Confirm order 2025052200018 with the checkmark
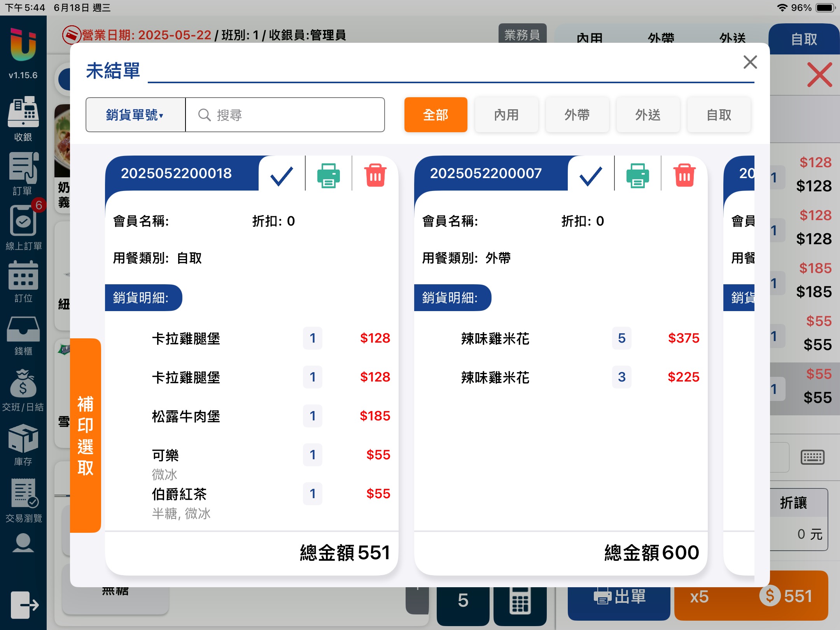This screenshot has height=630, width=840. 282,175
